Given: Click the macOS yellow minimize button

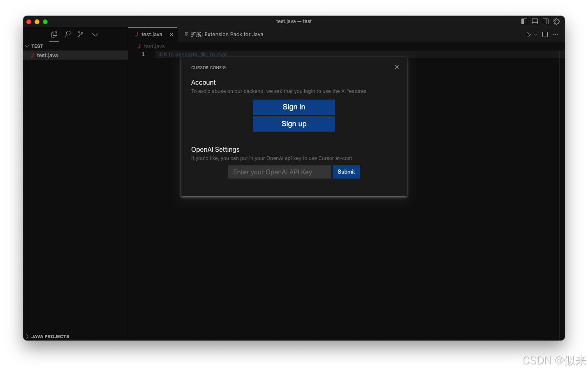Looking at the screenshot, I should (37, 22).
